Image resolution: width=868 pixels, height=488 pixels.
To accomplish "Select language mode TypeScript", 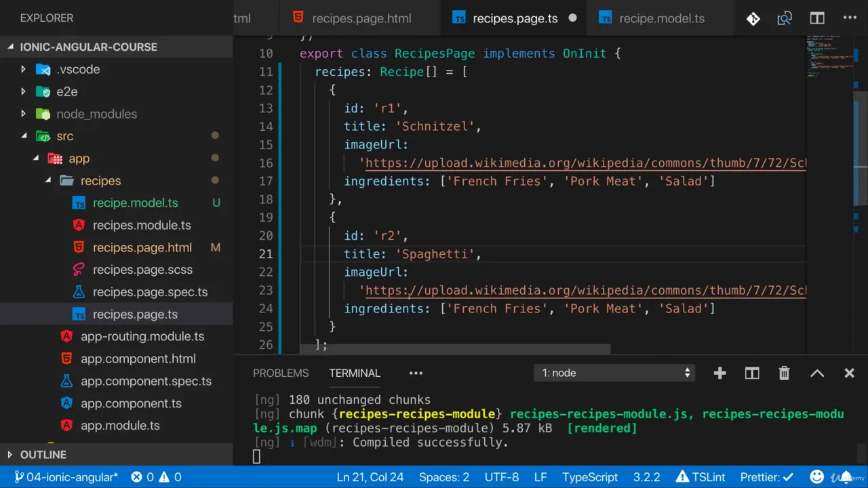I will 590,477.
